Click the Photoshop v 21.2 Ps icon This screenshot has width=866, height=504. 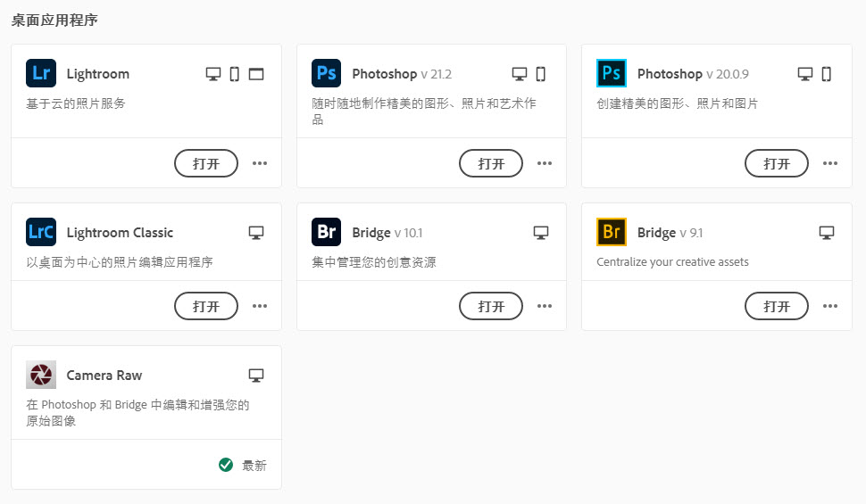coord(327,73)
